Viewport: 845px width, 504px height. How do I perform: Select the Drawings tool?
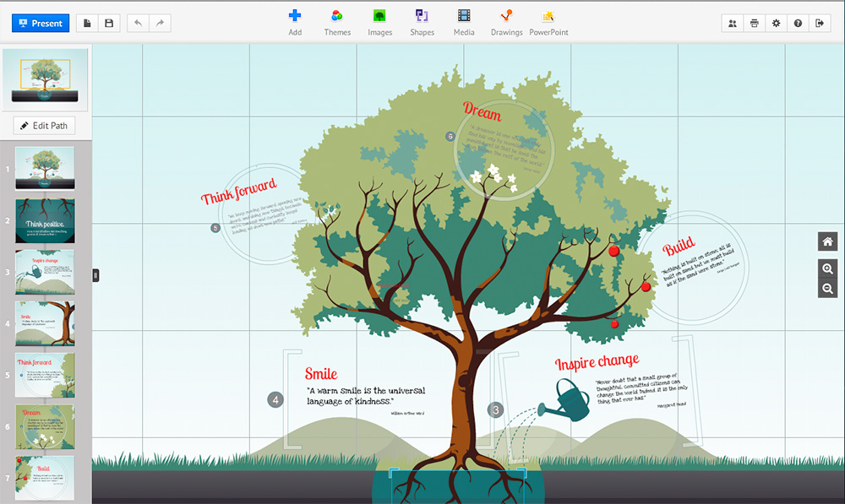pos(506,21)
